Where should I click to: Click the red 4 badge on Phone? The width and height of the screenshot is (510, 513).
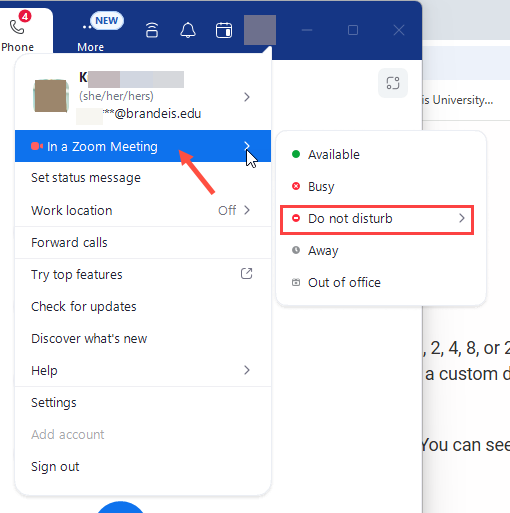[x=25, y=16]
